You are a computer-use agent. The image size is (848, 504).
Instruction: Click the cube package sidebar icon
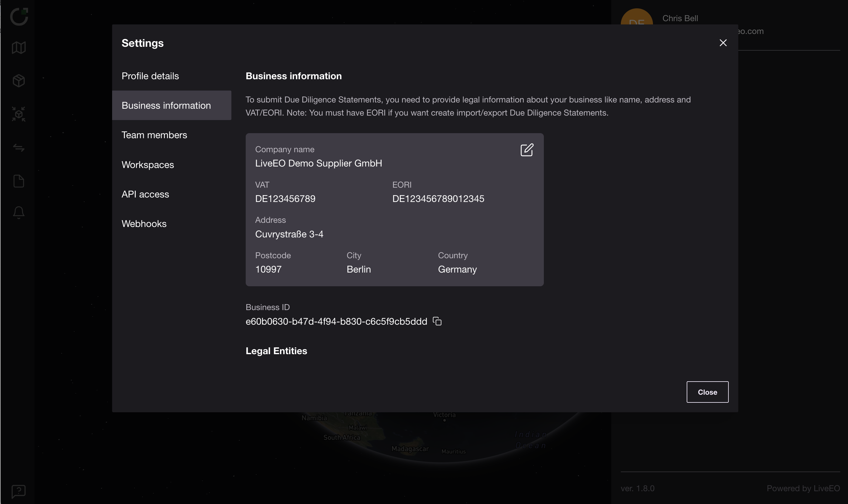pos(19,81)
